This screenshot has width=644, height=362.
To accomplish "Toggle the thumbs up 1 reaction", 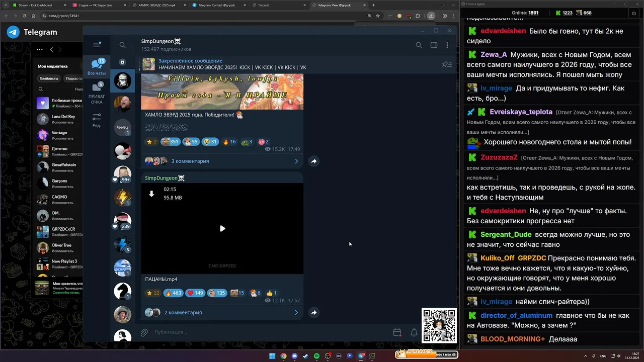I will click(x=272, y=293).
